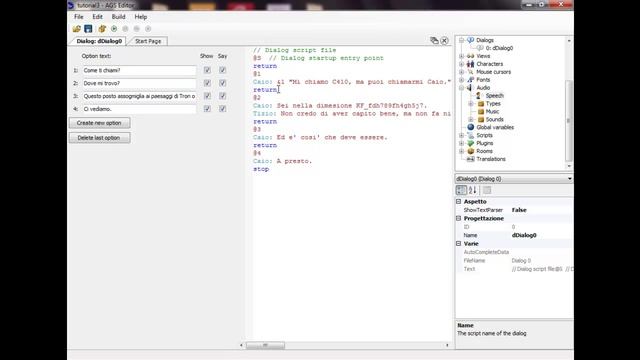The height and width of the screenshot is (360, 640).
Task: Collapse the Dialogs tree node
Action: coord(462,40)
